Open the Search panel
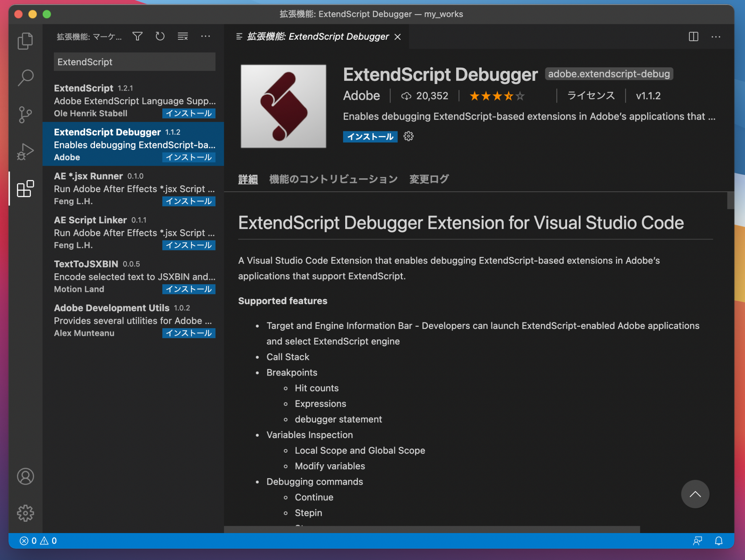The image size is (745, 560). [x=25, y=78]
